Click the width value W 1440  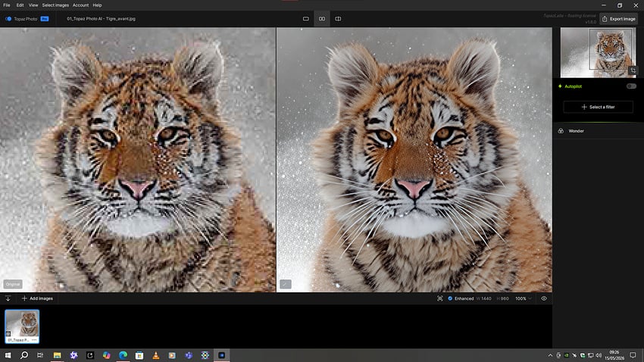[x=484, y=298]
